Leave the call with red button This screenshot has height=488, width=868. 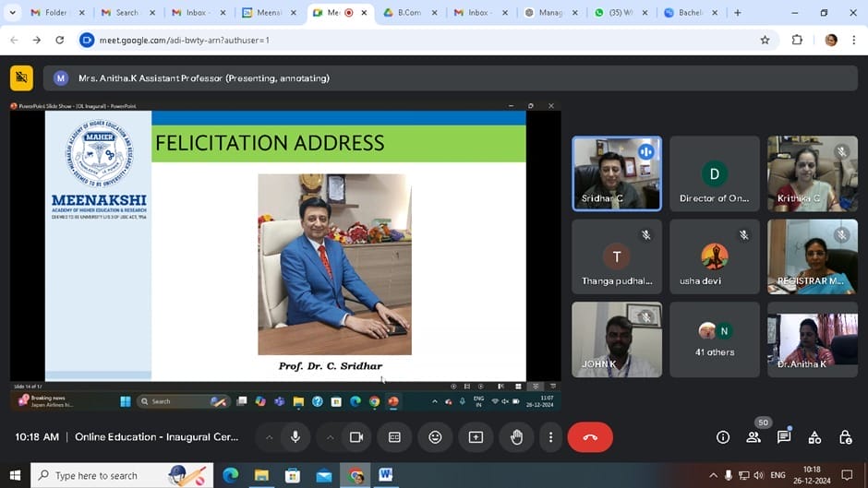tap(590, 437)
